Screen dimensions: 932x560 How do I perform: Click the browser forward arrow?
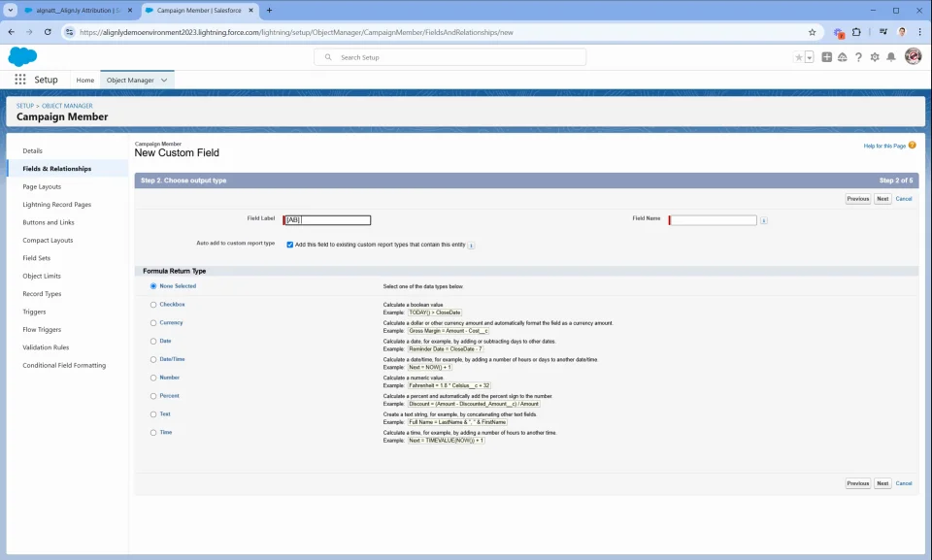click(x=29, y=32)
